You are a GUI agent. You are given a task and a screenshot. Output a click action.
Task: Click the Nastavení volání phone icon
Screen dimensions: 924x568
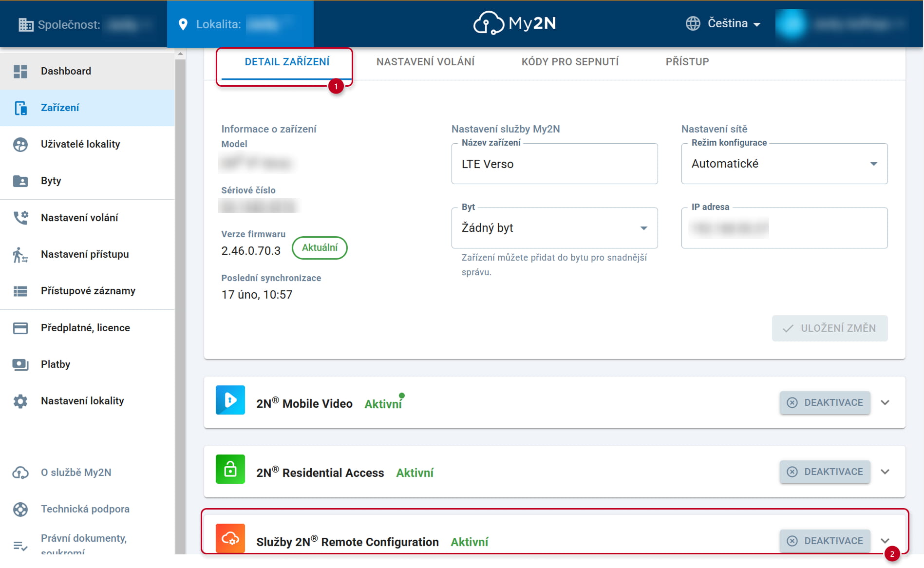(x=20, y=218)
